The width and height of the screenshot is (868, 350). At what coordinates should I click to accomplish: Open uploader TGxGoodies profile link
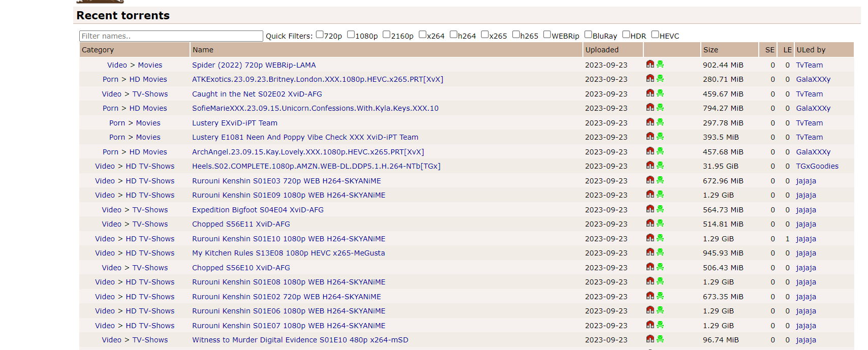tap(817, 166)
